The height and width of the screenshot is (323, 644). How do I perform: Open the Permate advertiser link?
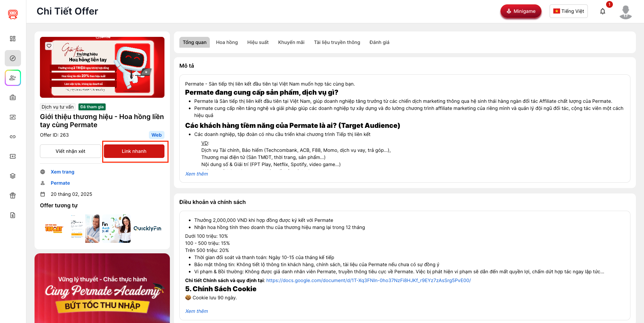(x=60, y=183)
